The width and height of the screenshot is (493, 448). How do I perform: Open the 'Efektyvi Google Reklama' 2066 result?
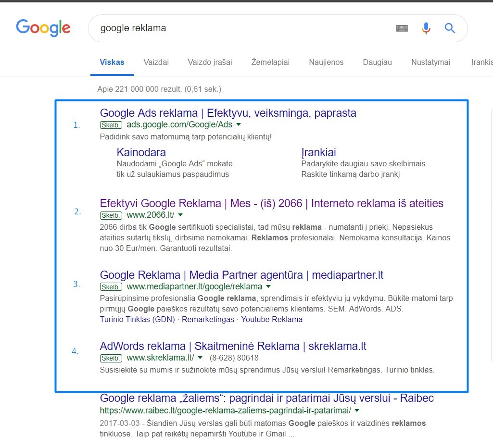tap(272, 203)
